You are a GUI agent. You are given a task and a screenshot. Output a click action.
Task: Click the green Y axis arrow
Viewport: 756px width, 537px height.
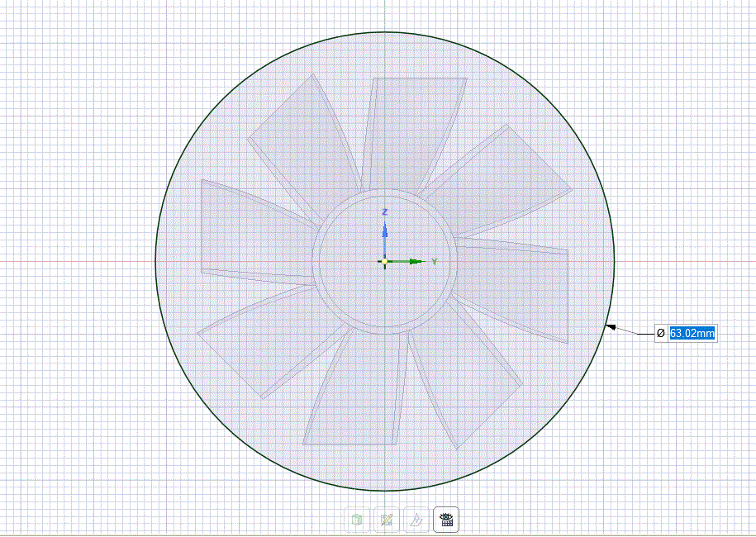point(411,262)
